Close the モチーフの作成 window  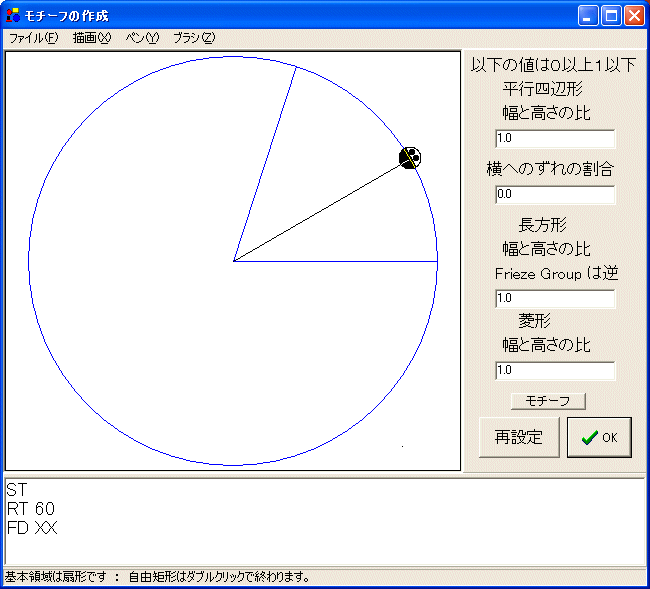click(634, 16)
